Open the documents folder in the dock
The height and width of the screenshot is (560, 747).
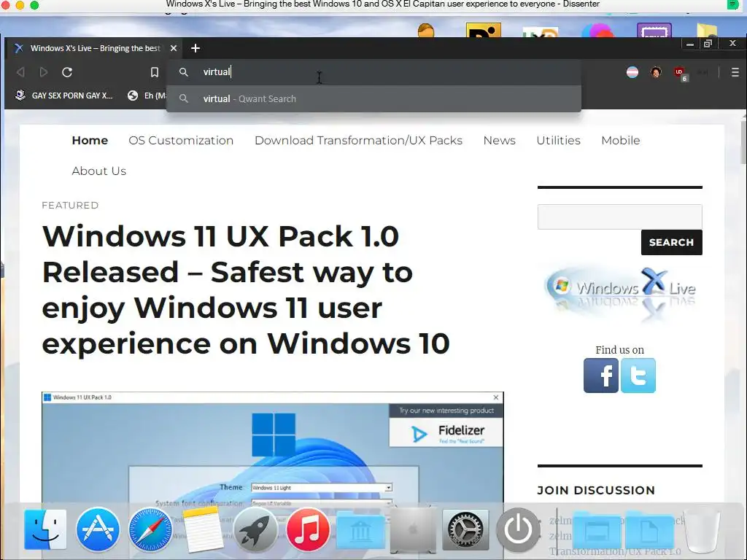pyautogui.click(x=649, y=531)
